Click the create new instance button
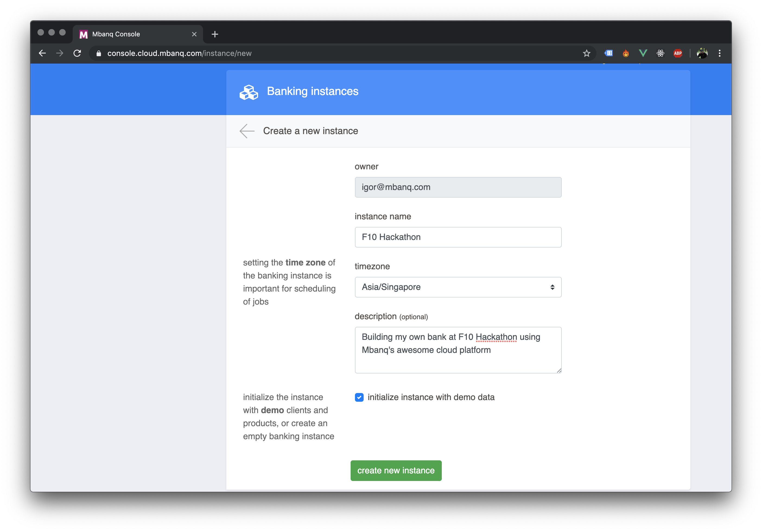 coord(396,470)
